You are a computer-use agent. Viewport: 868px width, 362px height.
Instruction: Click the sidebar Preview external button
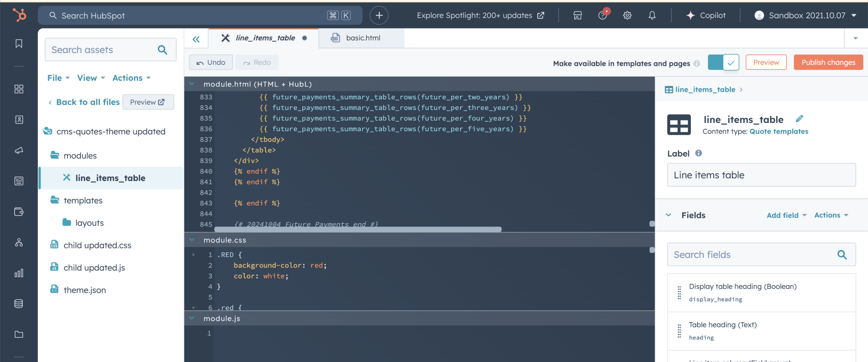[x=148, y=102]
